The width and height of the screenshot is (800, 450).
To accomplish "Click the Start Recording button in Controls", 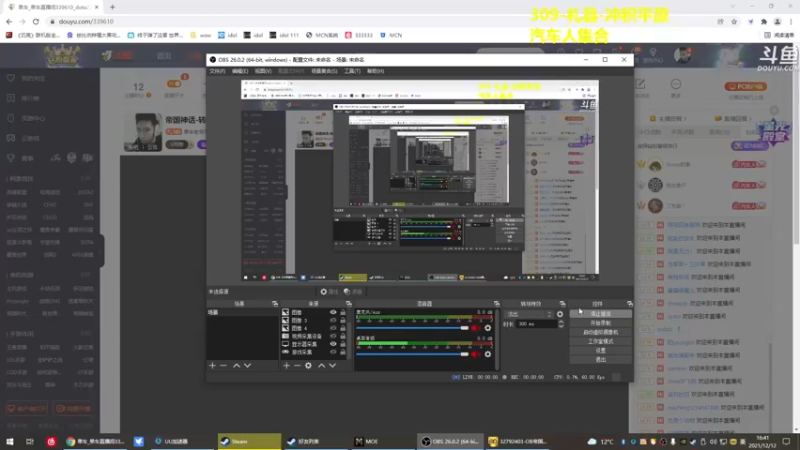I will click(601, 323).
